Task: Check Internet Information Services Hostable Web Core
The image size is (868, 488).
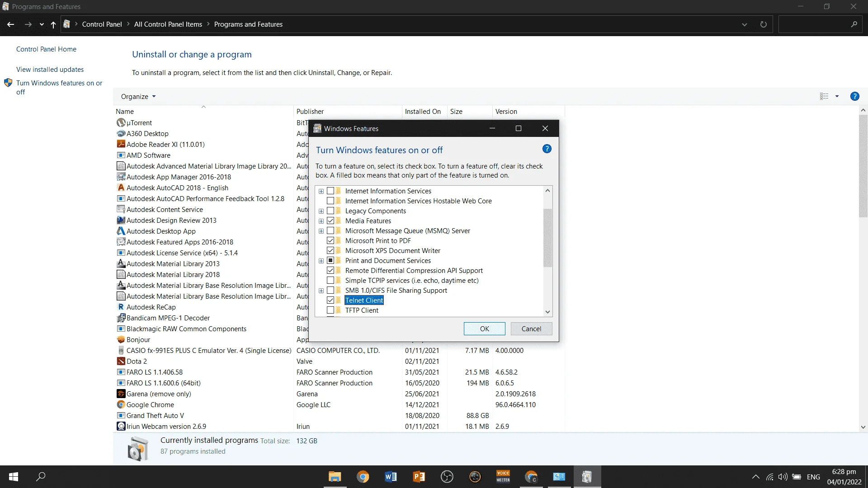Action: (330, 201)
